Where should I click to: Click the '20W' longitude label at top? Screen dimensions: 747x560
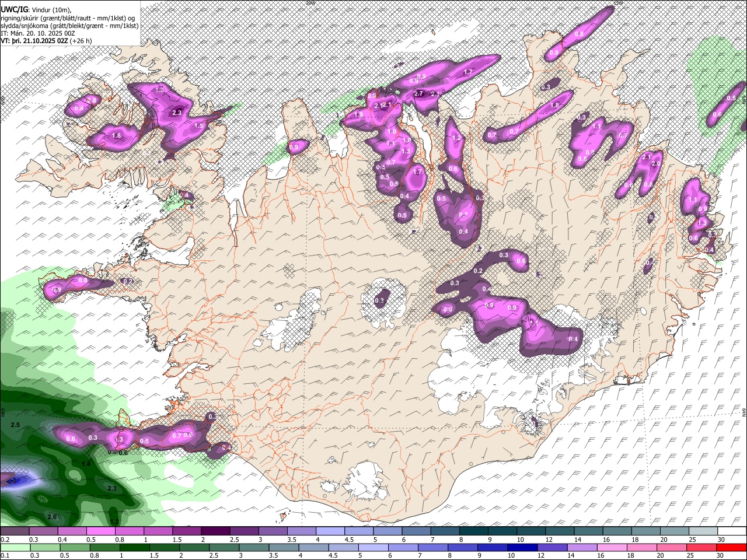point(310,3)
